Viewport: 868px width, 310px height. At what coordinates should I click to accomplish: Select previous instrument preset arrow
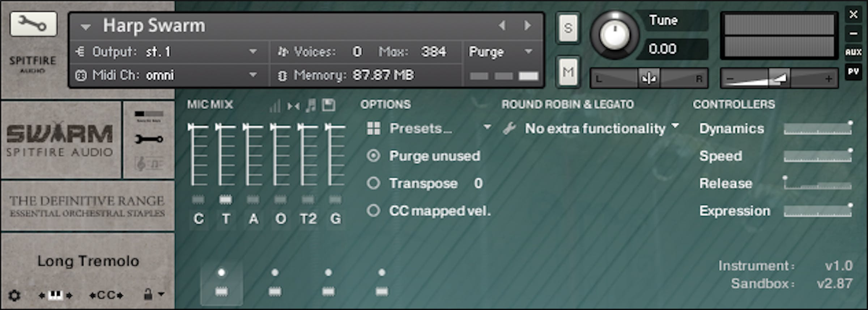(502, 25)
